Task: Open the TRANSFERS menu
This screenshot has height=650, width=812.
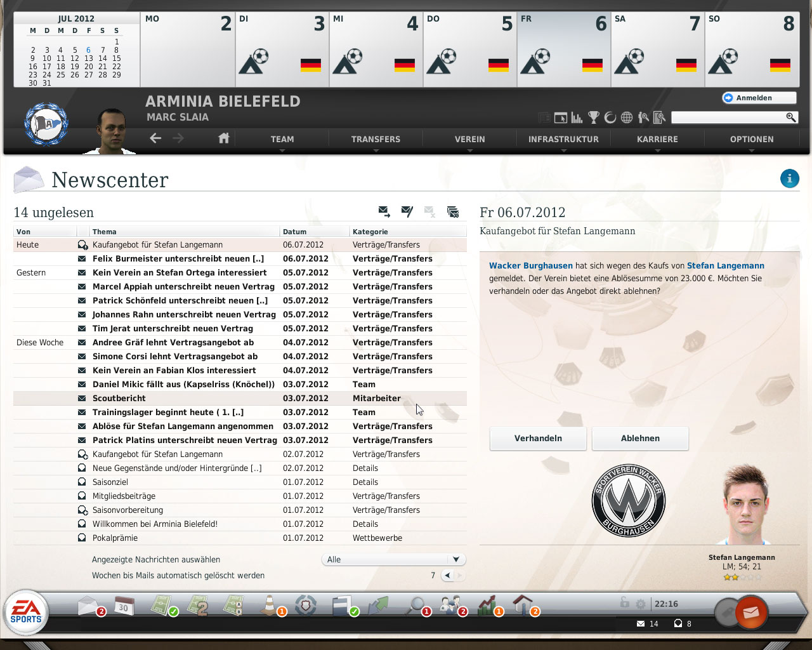Action: click(x=376, y=139)
